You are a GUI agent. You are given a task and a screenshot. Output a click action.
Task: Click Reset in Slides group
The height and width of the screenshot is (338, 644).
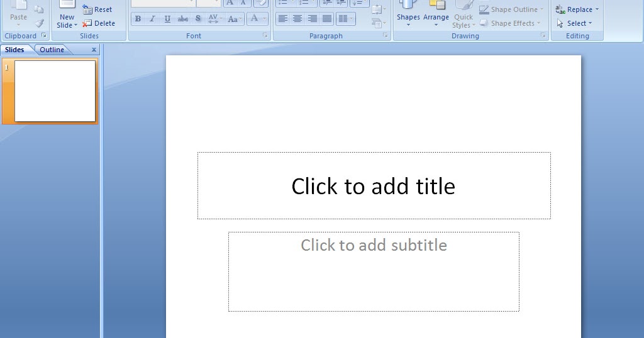point(97,9)
